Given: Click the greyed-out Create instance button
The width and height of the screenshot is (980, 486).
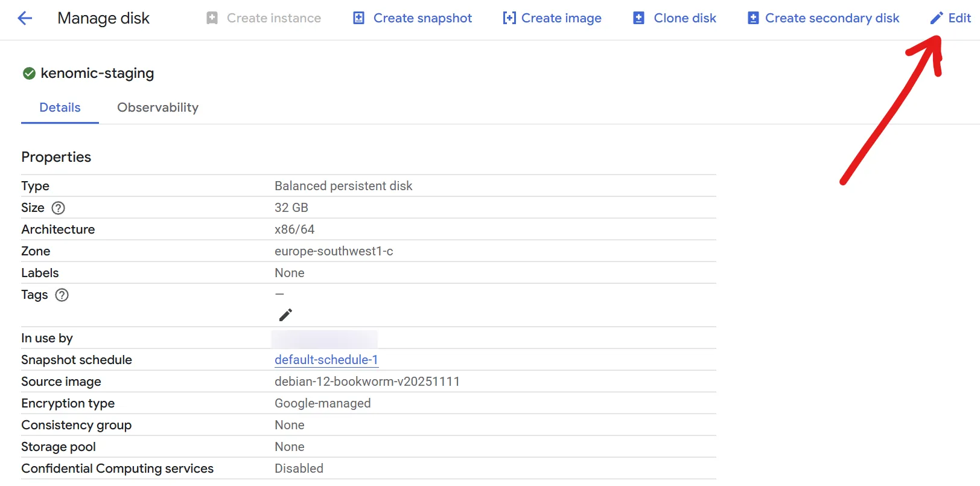Looking at the screenshot, I should click(x=264, y=18).
